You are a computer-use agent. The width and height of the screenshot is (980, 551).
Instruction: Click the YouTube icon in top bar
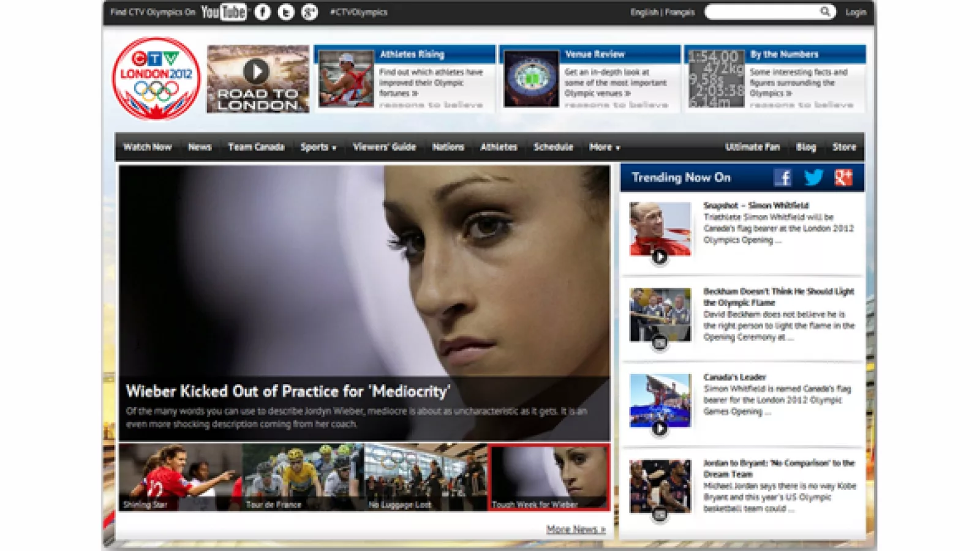[224, 12]
